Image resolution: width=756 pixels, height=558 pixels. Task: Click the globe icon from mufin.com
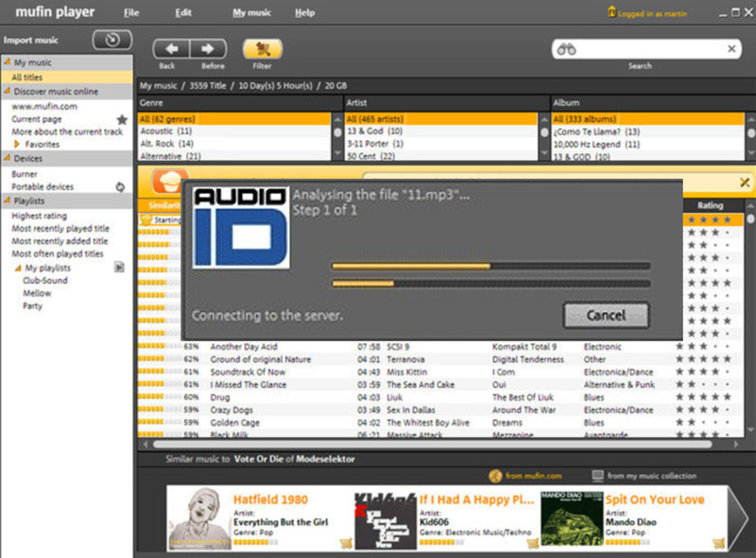[x=495, y=476]
